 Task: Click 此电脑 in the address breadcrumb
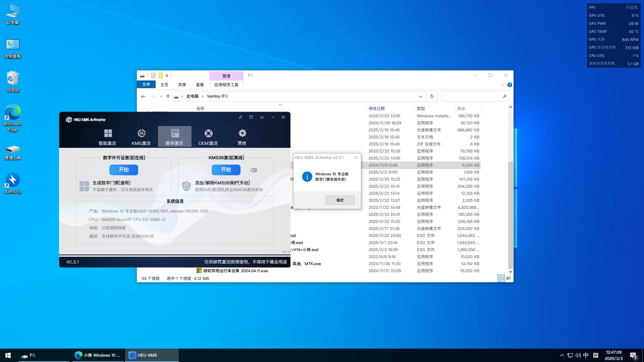(193, 96)
